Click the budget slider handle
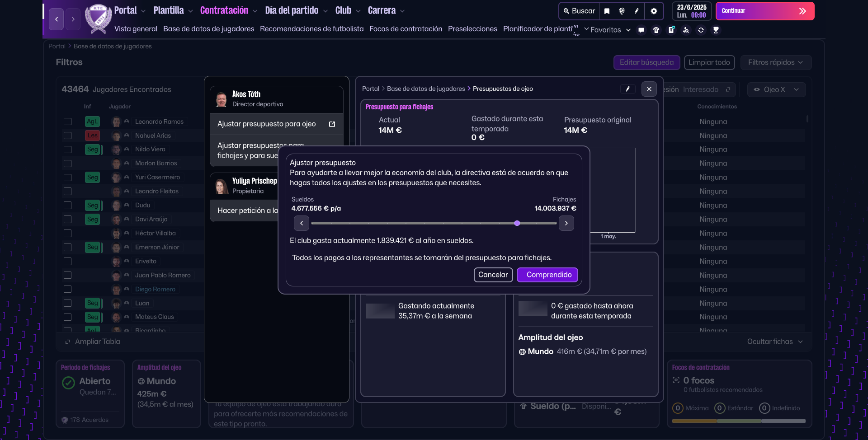The image size is (868, 440). coord(517,223)
